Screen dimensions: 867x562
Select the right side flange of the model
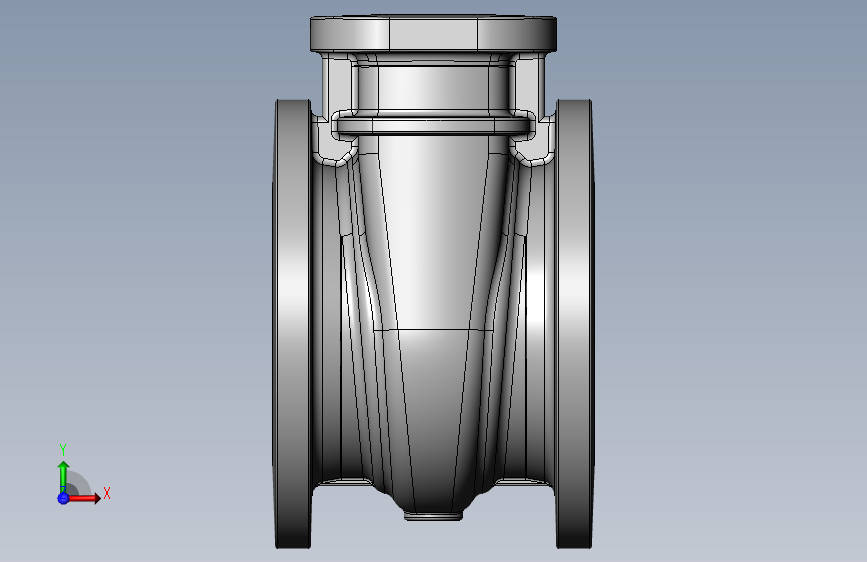pyautogui.click(x=575, y=324)
